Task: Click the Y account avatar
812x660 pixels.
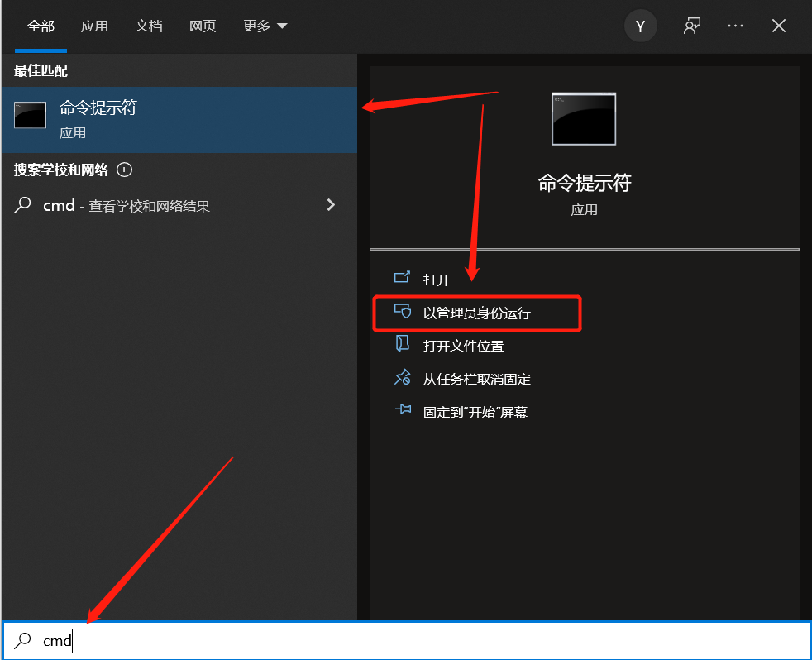Action: point(640,26)
